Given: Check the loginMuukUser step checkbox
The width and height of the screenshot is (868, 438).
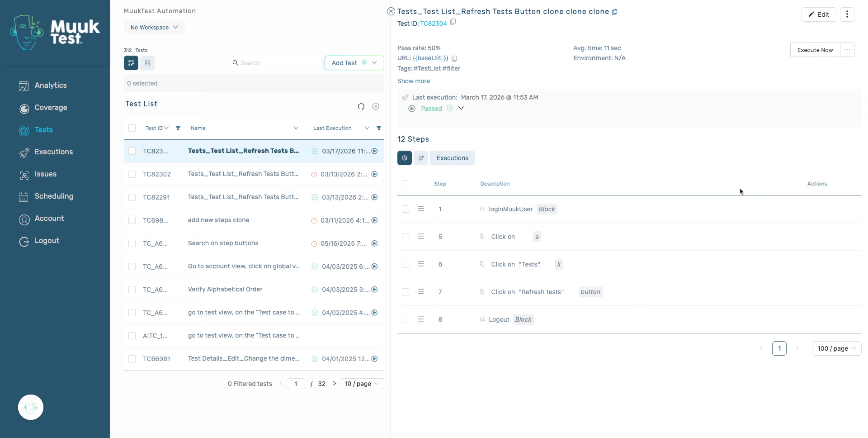Looking at the screenshot, I should pyautogui.click(x=406, y=209).
